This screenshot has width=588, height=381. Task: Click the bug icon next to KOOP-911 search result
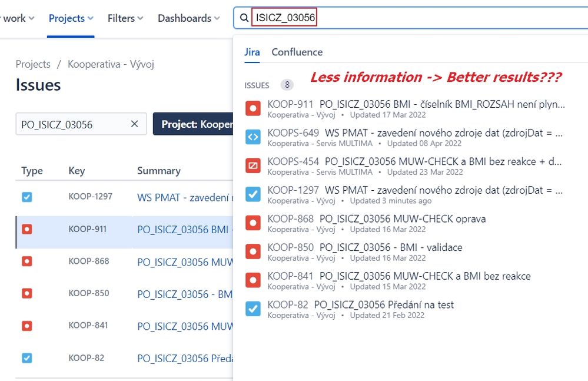click(253, 108)
